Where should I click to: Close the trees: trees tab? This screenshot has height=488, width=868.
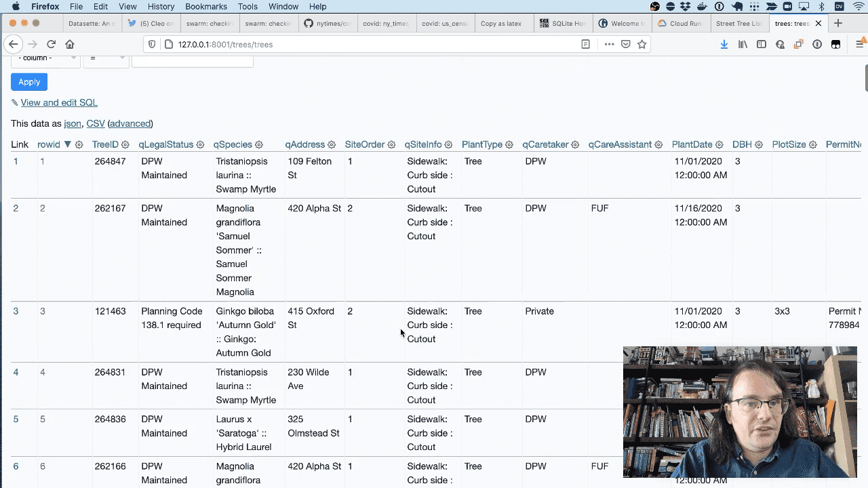[818, 23]
